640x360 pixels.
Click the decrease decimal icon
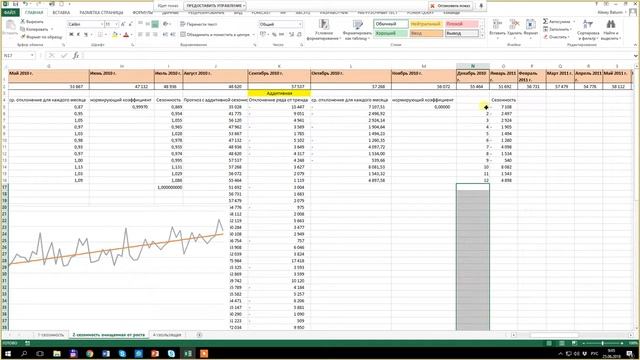[299, 35]
